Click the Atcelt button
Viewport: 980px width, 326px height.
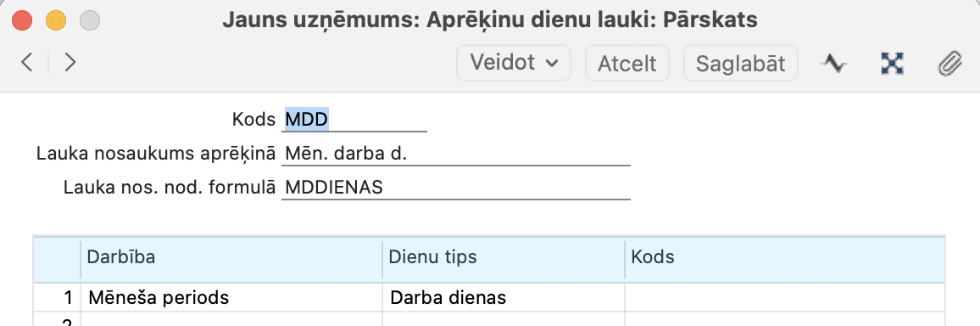click(626, 63)
